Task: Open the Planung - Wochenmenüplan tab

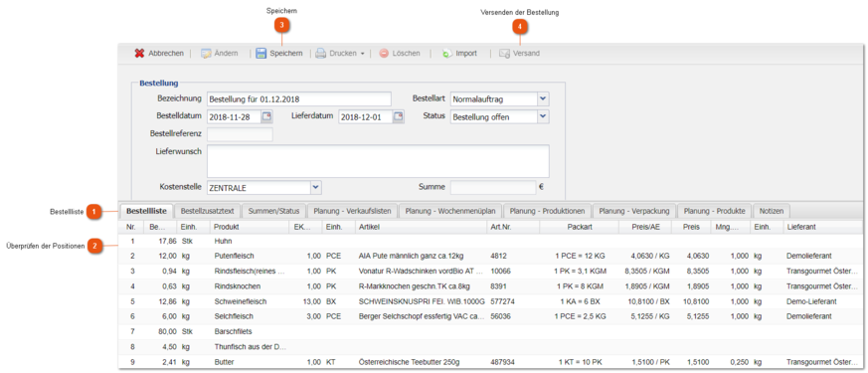Action: coord(450,211)
